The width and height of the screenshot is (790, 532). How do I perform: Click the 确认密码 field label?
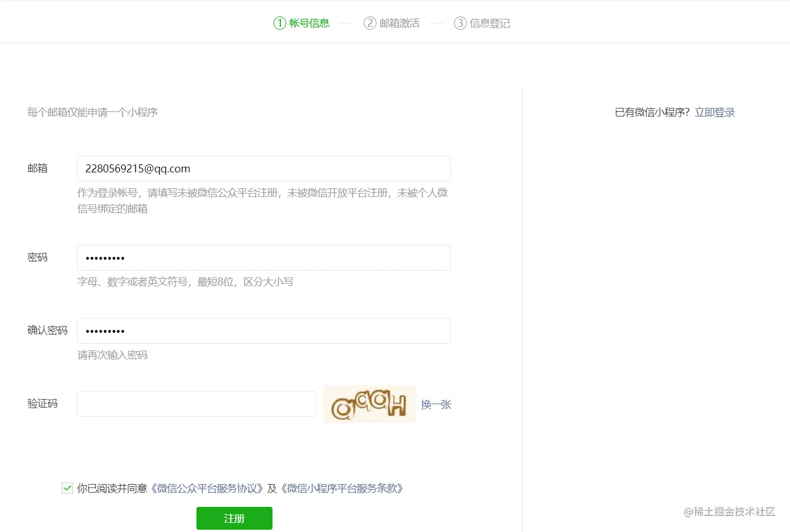47,331
